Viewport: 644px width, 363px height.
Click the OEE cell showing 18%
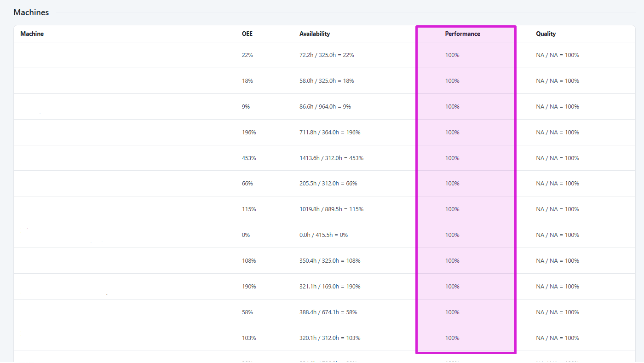[247, 81]
